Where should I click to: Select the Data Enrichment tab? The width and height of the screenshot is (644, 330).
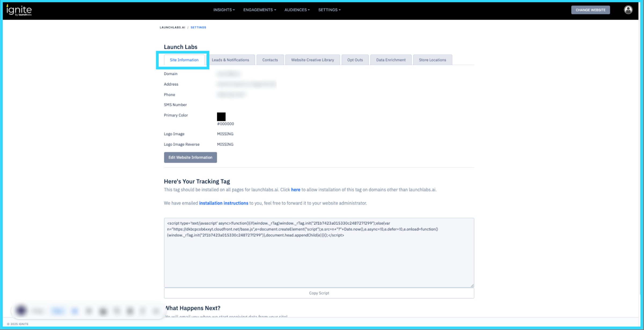(391, 60)
